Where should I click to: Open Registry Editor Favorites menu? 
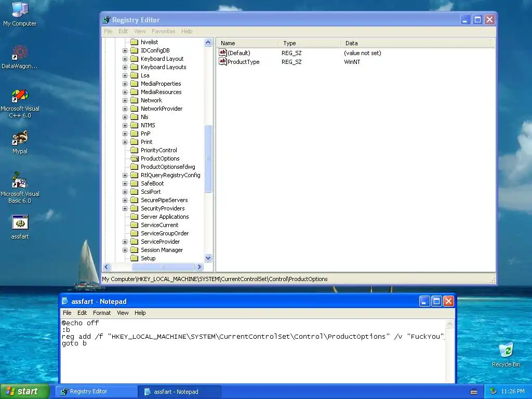click(163, 31)
